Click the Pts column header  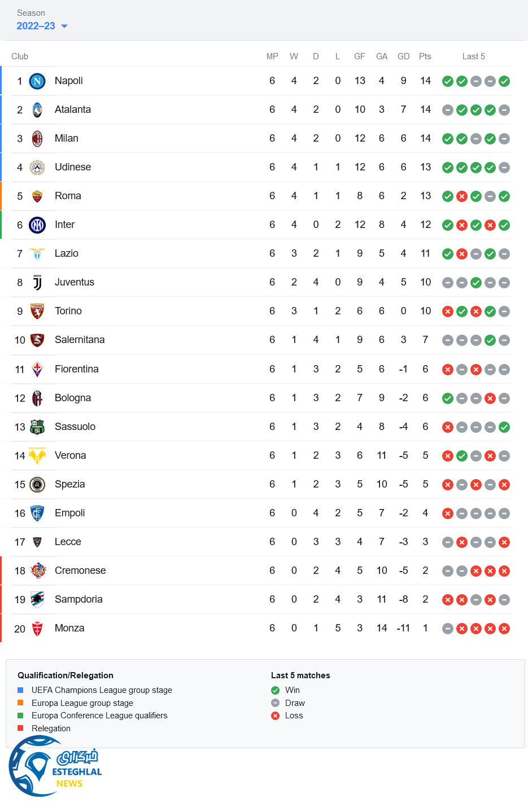(425, 56)
